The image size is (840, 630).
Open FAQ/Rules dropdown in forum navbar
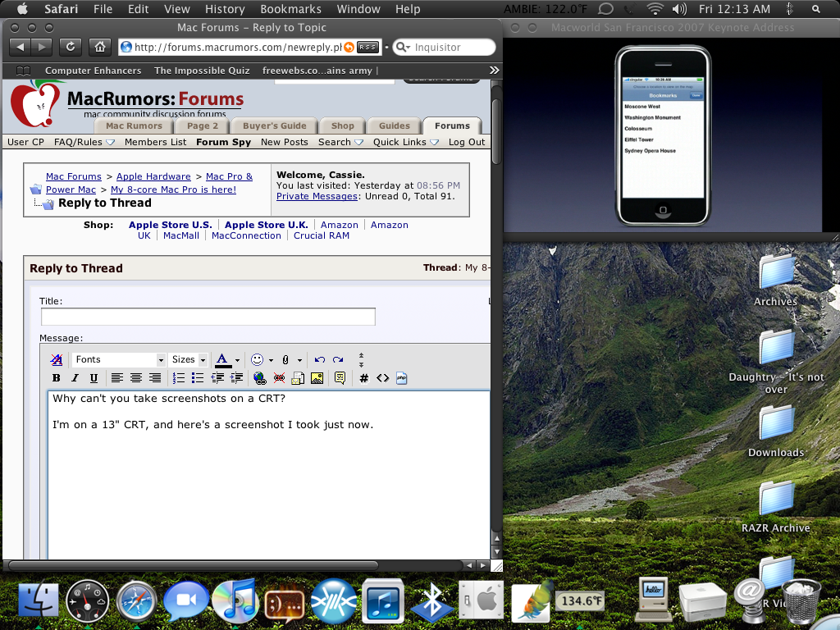point(84,142)
